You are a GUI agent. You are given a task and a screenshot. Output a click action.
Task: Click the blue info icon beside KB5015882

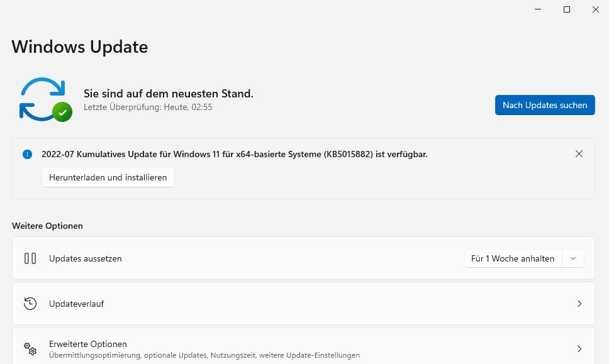pyautogui.click(x=27, y=154)
